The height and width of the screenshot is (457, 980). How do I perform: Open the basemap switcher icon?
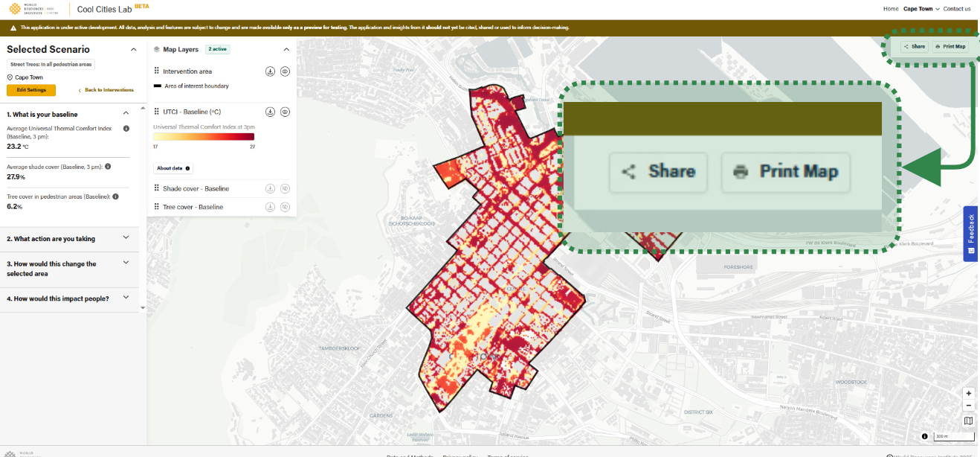968,421
